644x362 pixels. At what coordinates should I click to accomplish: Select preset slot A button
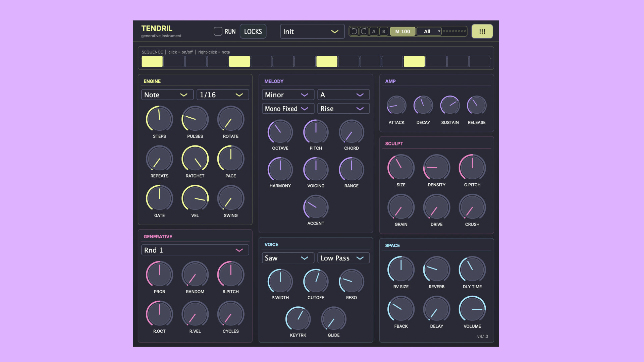pos(374,32)
